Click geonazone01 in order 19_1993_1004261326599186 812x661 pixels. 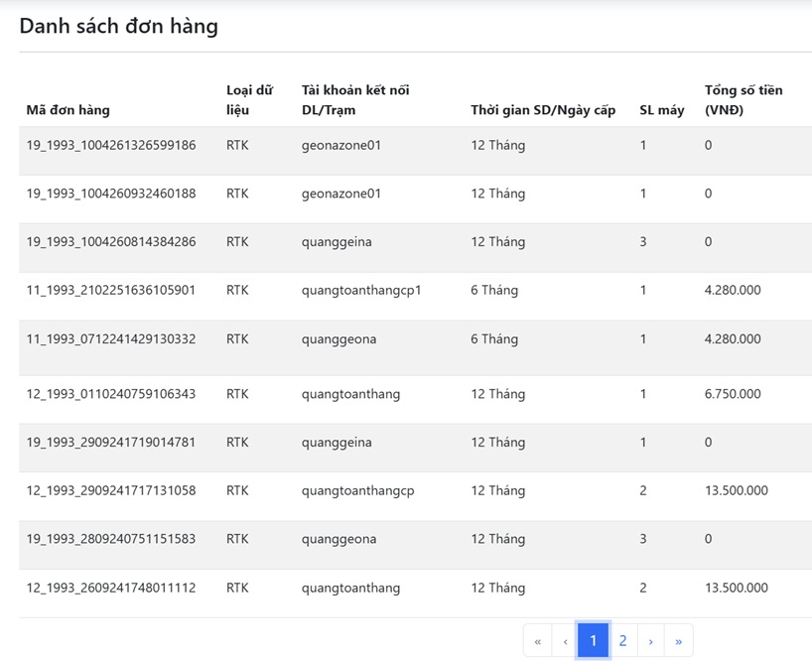341,146
